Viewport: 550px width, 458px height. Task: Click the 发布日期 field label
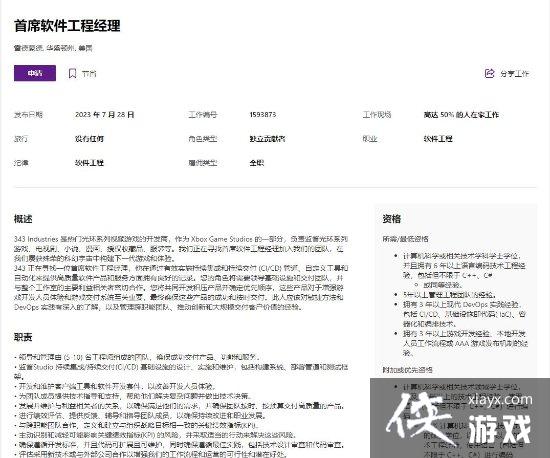coord(28,115)
